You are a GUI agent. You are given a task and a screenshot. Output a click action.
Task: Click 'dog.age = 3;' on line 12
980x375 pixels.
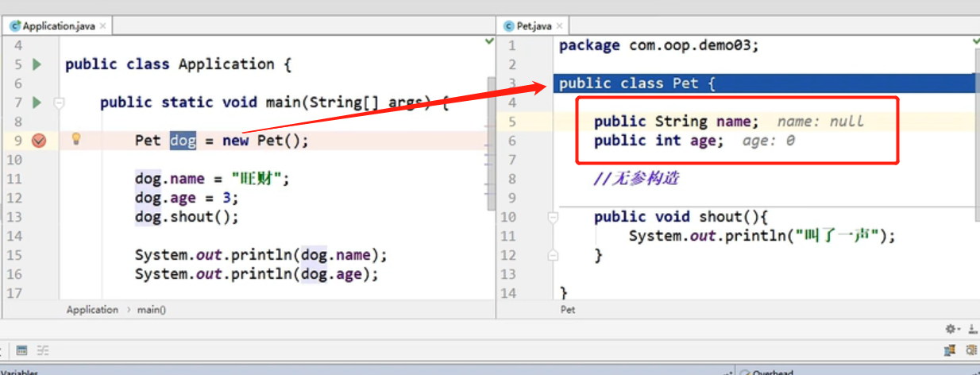[x=187, y=198]
